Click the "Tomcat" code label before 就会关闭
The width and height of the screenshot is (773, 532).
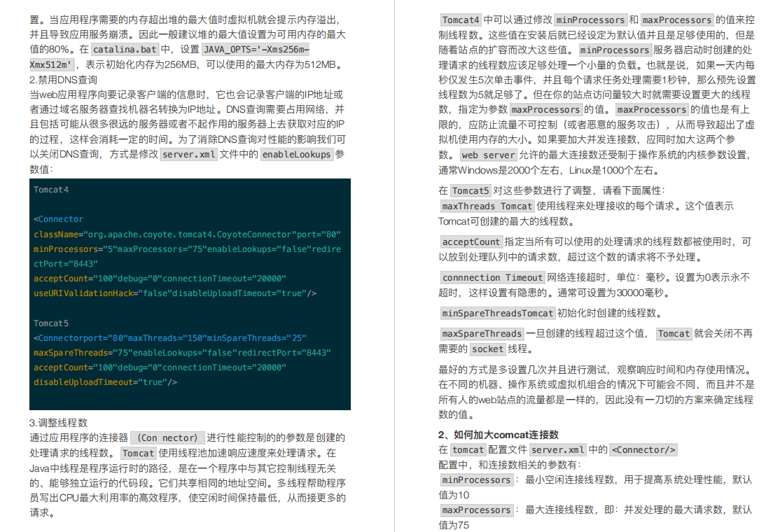[x=674, y=334]
